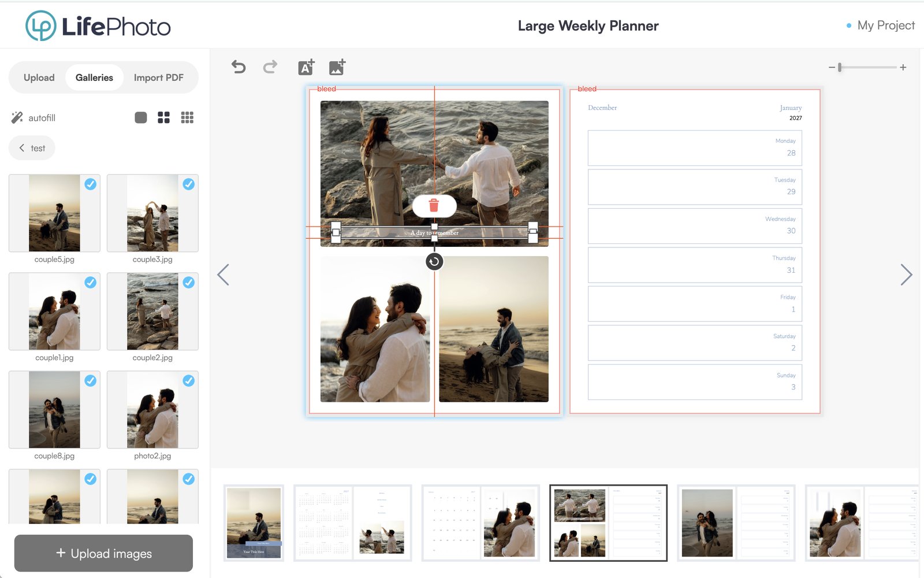Go back from test gallery folder
This screenshot has height=578, width=924.
point(32,148)
